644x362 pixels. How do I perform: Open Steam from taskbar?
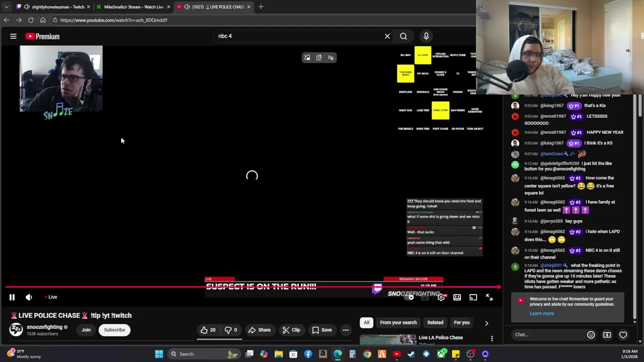pyautogui.click(x=411, y=354)
